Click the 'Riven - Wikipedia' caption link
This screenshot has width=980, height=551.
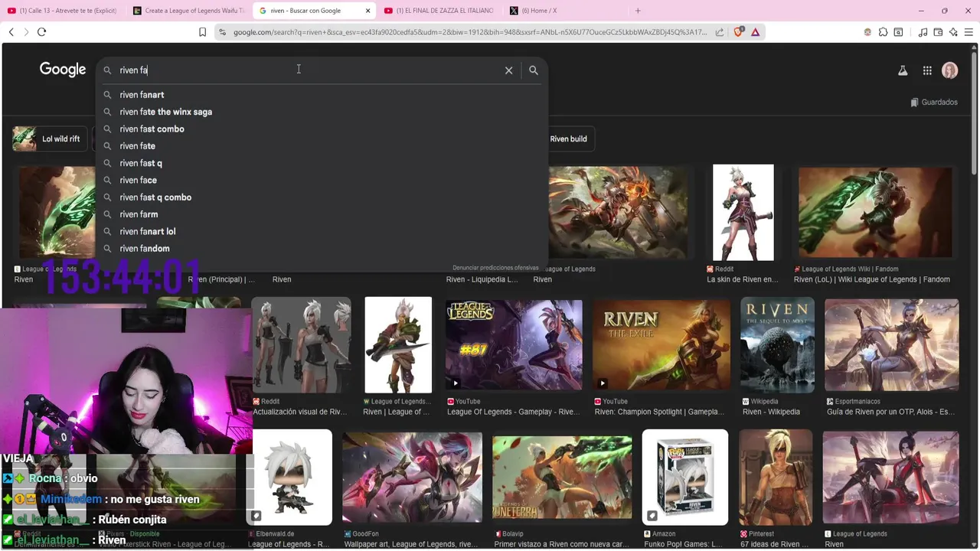771,412
